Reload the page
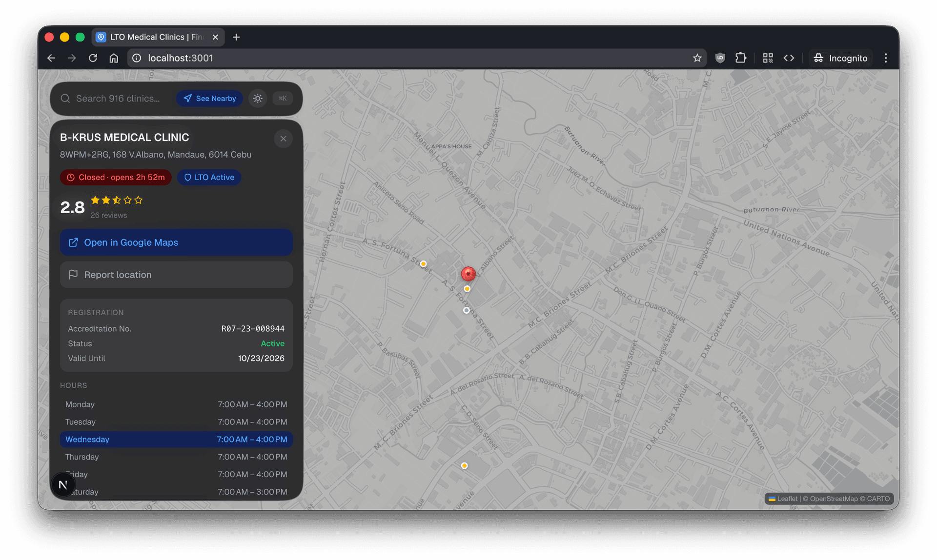 click(93, 58)
